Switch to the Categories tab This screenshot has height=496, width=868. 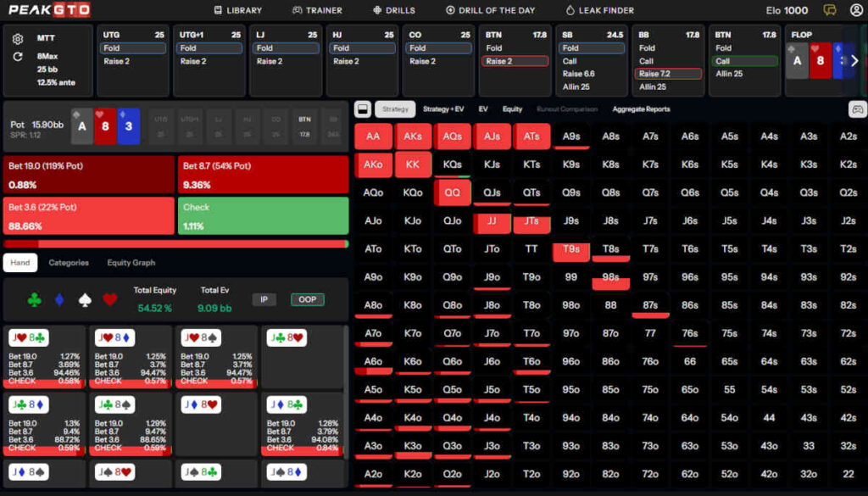69,263
